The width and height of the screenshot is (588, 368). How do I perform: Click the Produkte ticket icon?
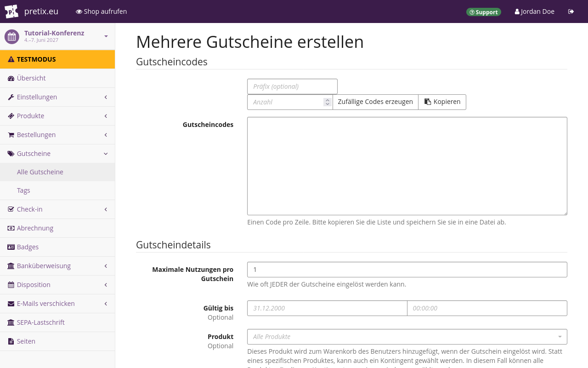pyautogui.click(x=11, y=116)
